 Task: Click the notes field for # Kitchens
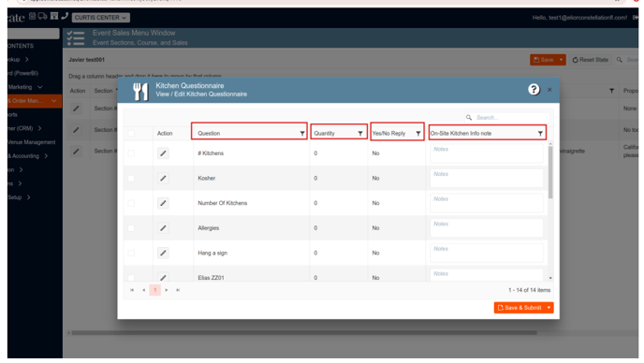click(487, 153)
